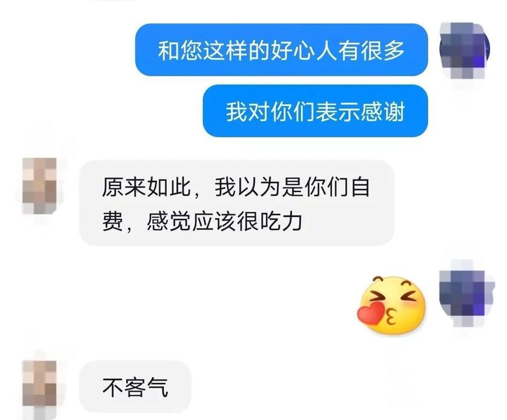Image resolution: width=507 pixels, height=420 pixels.
Task: Click 和您这样的 at start of top bubble
Action: (214, 51)
